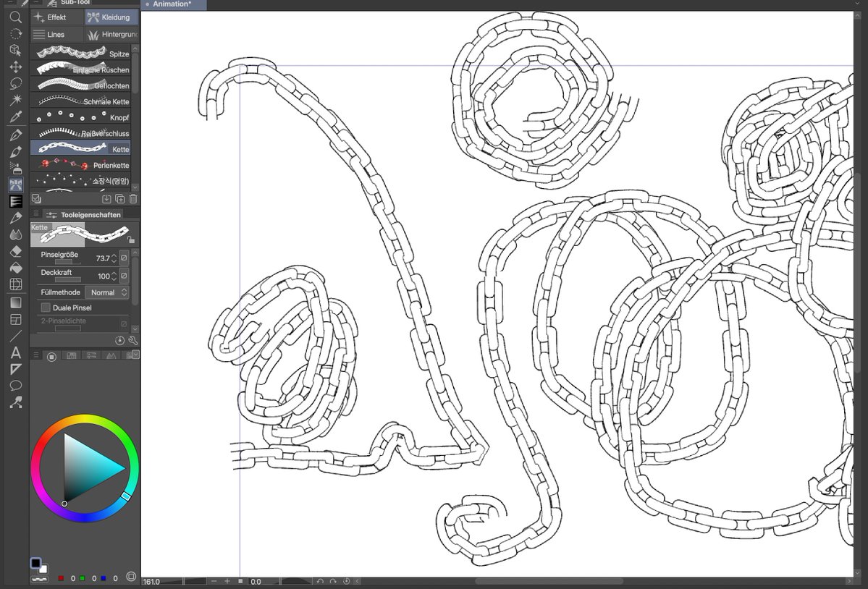Select the Correct line tool
The width and height of the screenshot is (868, 589).
15,402
